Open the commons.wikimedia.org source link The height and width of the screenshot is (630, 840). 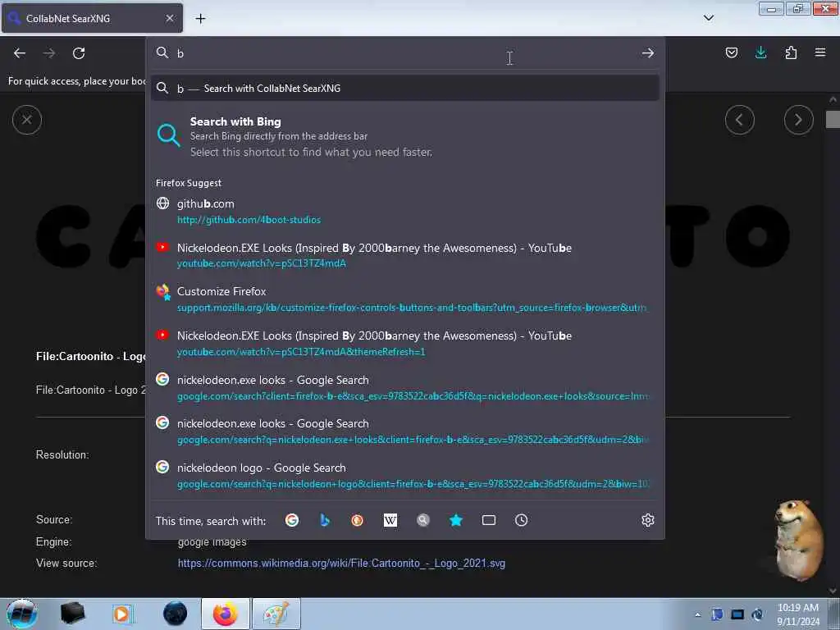pyautogui.click(x=341, y=563)
